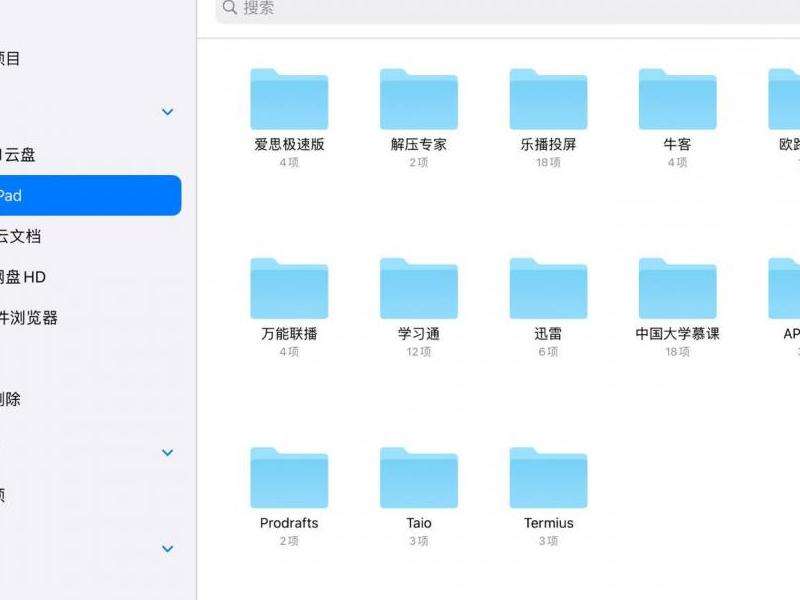Viewport: 800px width, 600px height.
Task: Click the 学习通 folder name
Action: tap(419, 334)
